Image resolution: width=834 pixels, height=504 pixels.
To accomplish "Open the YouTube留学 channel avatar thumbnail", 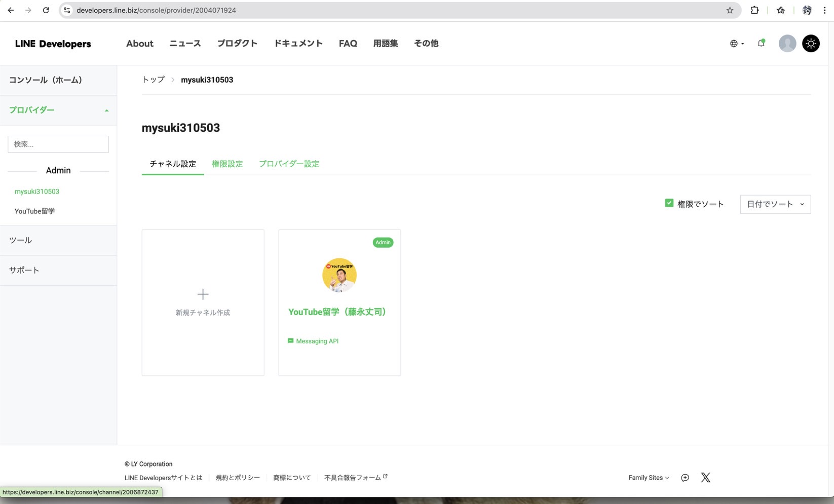I will [339, 275].
